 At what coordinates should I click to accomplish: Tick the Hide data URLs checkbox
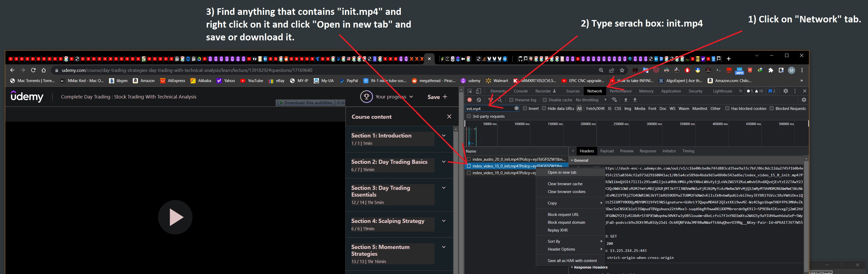(544, 108)
